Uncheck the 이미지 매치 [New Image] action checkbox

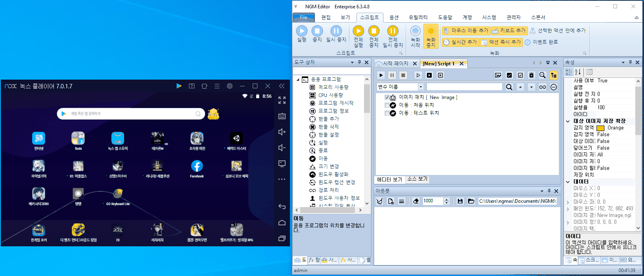[x=387, y=97]
